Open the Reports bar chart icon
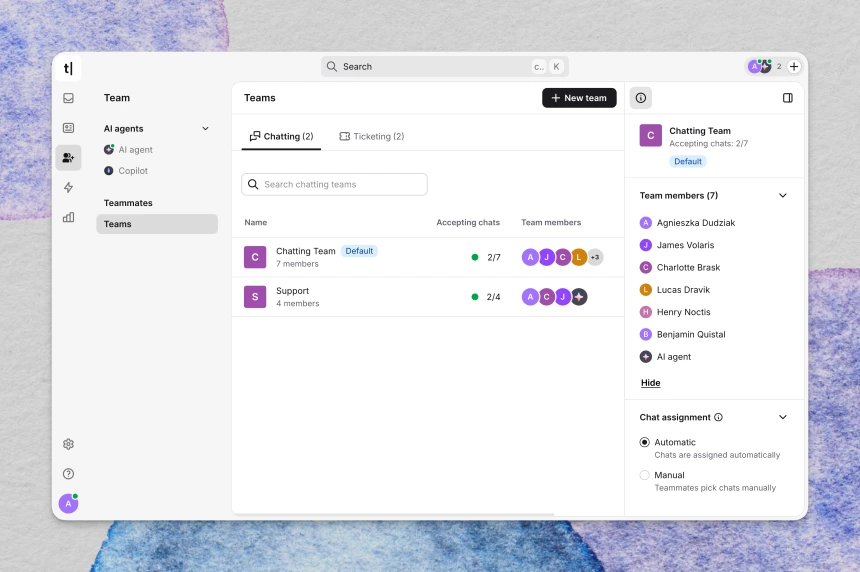860x572 pixels. (x=69, y=217)
